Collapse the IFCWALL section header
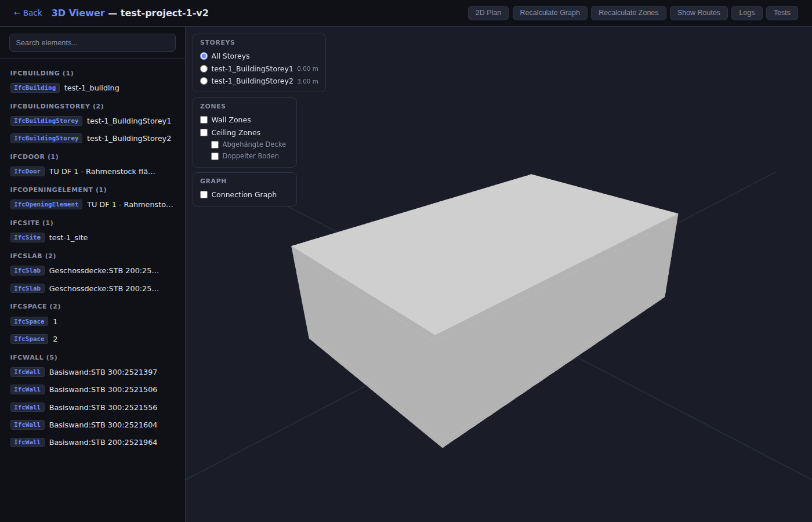This screenshot has width=812, height=522. point(33,357)
